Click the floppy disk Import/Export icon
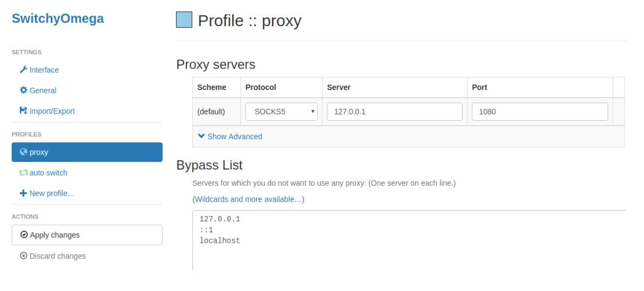 24,111
